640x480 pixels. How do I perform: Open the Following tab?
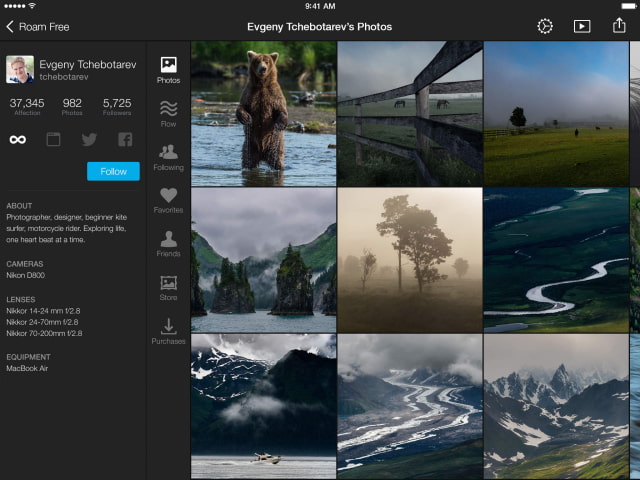168,157
